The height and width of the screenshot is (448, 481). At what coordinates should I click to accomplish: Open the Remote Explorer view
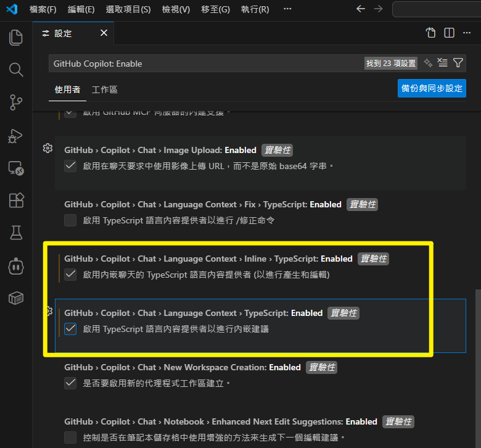click(16, 168)
